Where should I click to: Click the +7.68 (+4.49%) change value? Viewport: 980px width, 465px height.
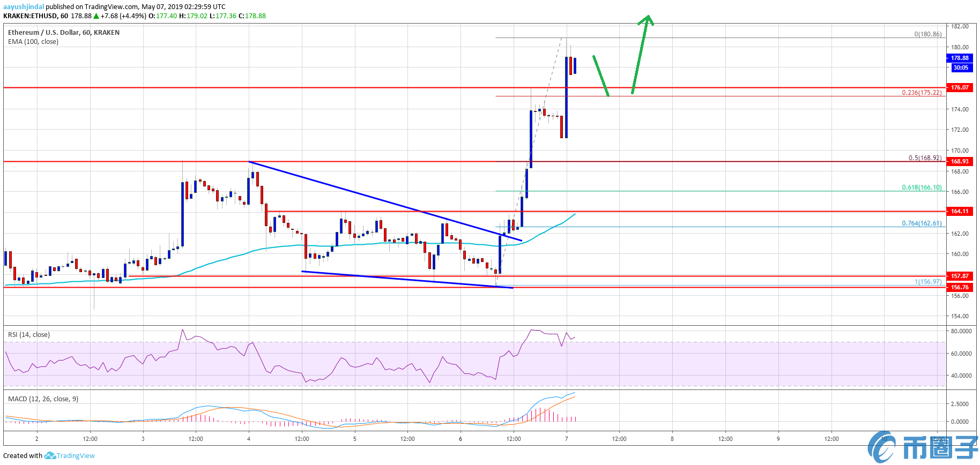[x=123, y=16]
